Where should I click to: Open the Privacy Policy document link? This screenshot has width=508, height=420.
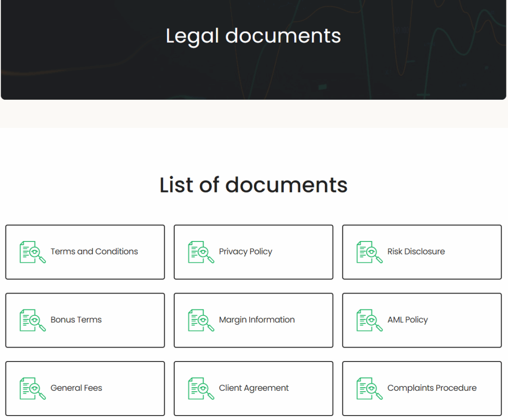[x=246, y=251]
